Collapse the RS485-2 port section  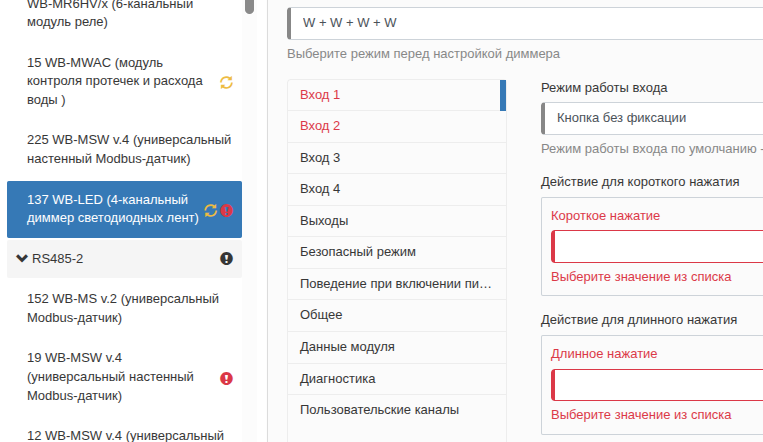pyautogui.click(x=22, y=258)
